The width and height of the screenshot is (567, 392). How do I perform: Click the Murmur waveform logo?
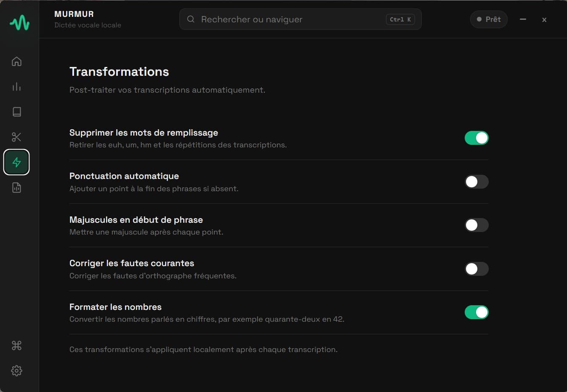click(x=19, y=23)
